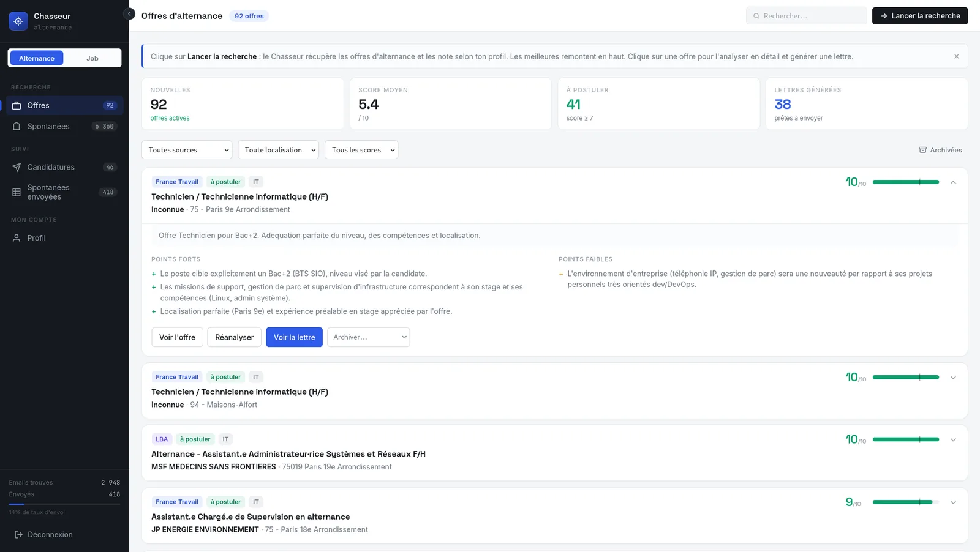
Task: Collapse the Paris 9e Technicien offer card
Action: coord(953,182)
